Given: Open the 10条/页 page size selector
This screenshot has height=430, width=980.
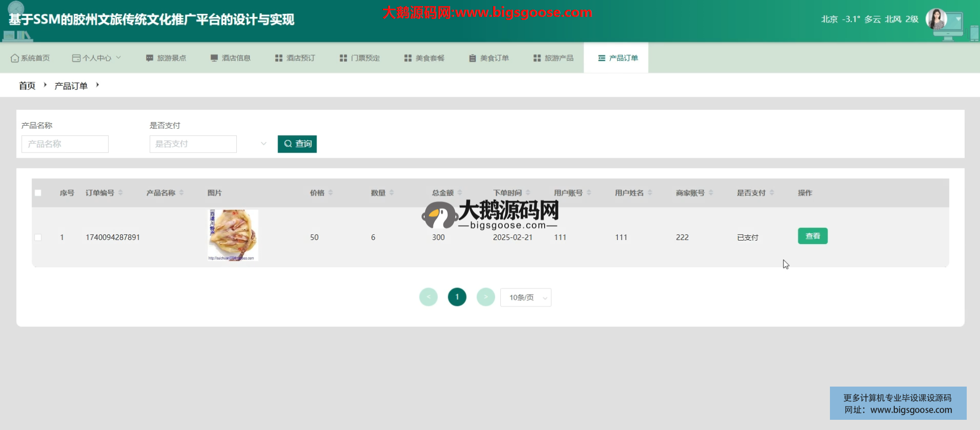Looking at the screenshot, I should 526,297.
